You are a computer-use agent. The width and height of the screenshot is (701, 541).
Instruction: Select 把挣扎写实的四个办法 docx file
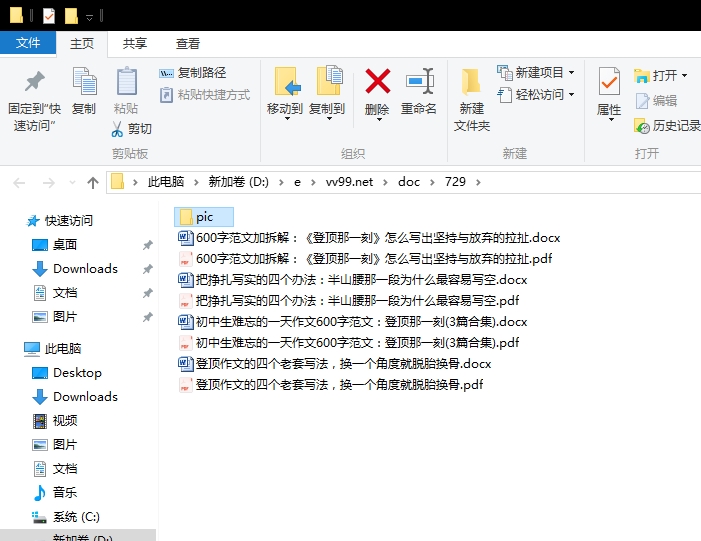coord(353,279)
